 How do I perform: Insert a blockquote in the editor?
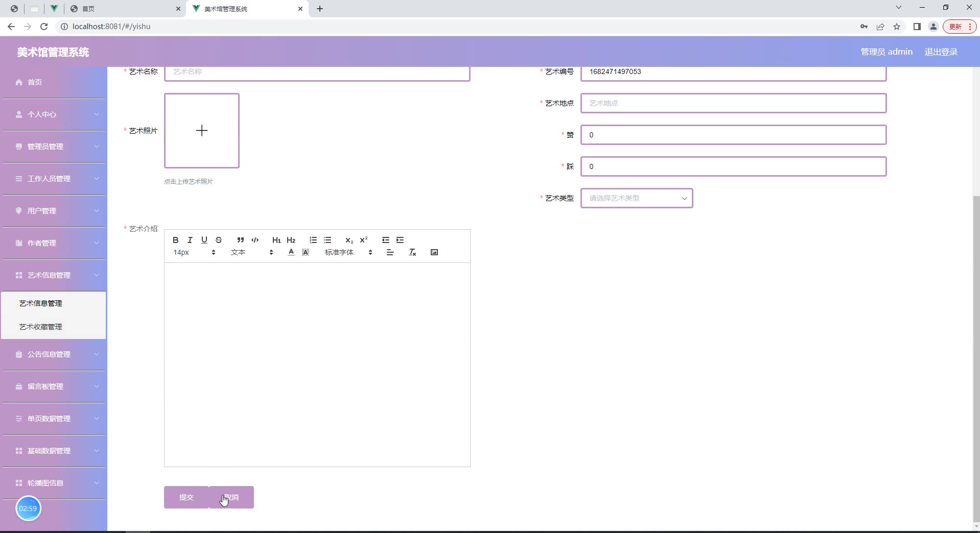point(240,240)
